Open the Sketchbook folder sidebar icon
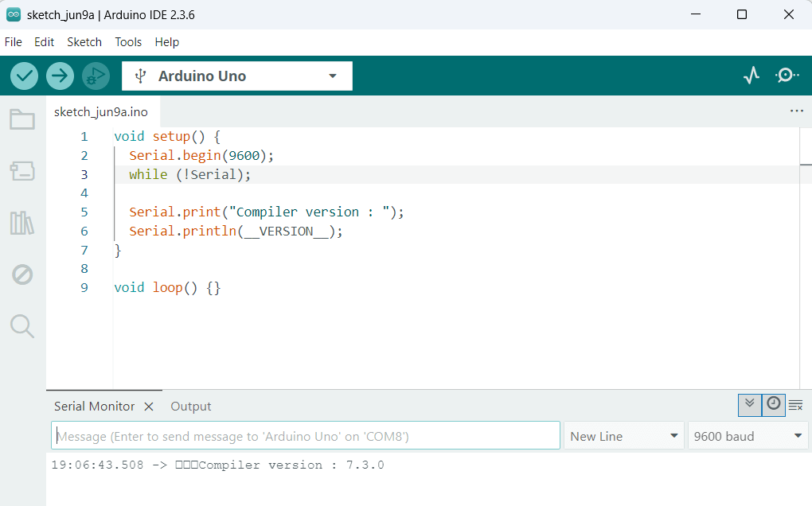 (x=22, y=120)
